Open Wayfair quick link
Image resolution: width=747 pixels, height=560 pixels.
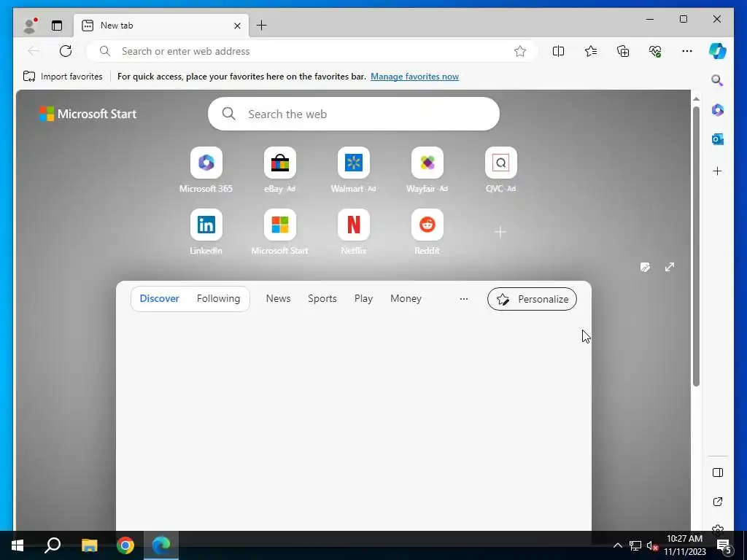click(x=427, y=170)
